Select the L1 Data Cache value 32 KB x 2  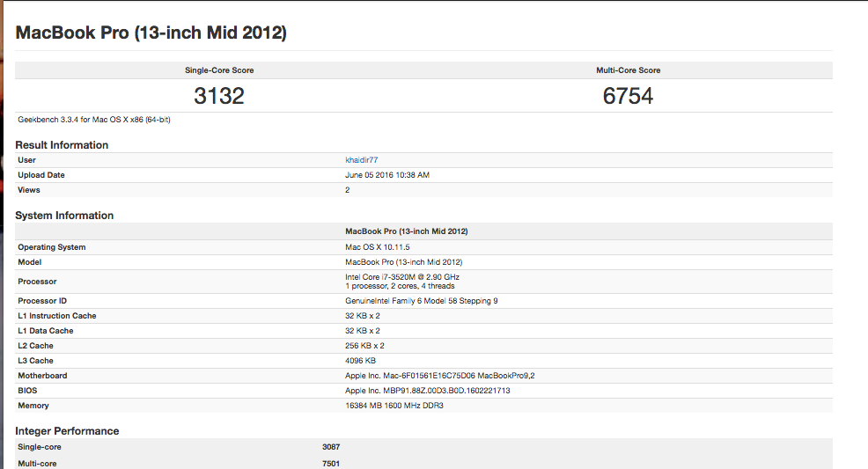pyautogui.click(x=362, y=331)
